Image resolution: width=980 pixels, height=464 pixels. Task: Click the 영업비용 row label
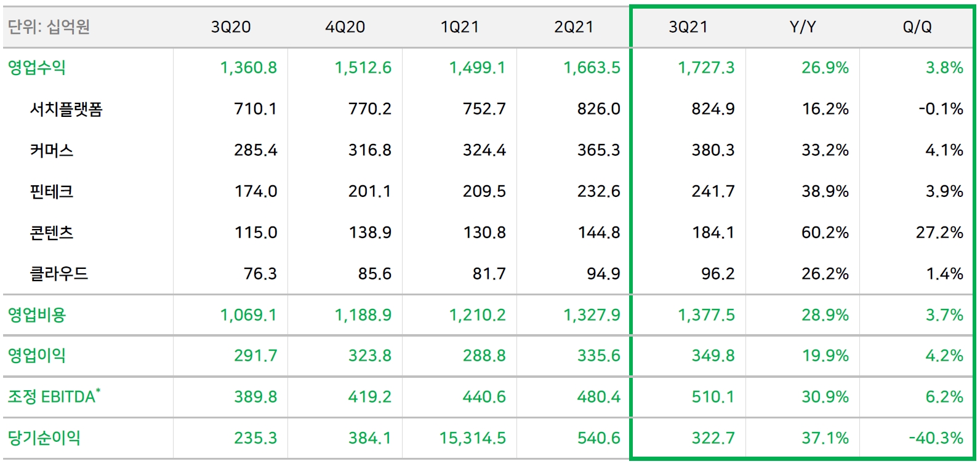(x=37, y=314)
